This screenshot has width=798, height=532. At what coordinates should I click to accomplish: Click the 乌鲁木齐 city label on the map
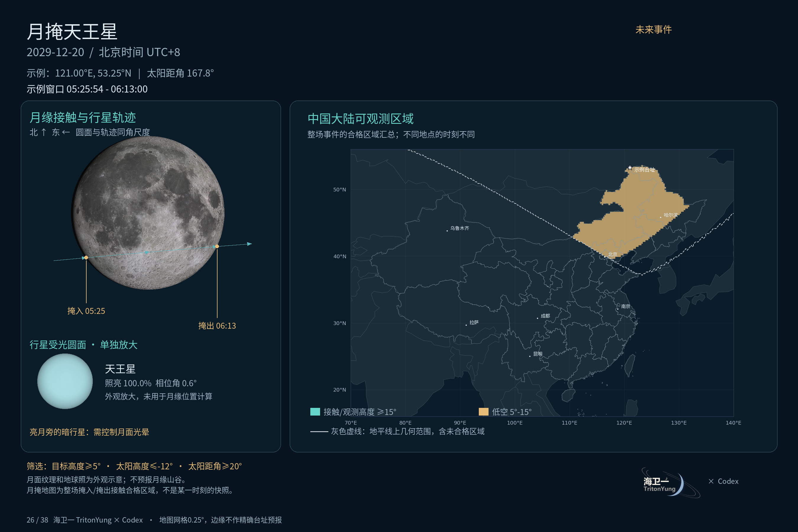pos(460,228)
